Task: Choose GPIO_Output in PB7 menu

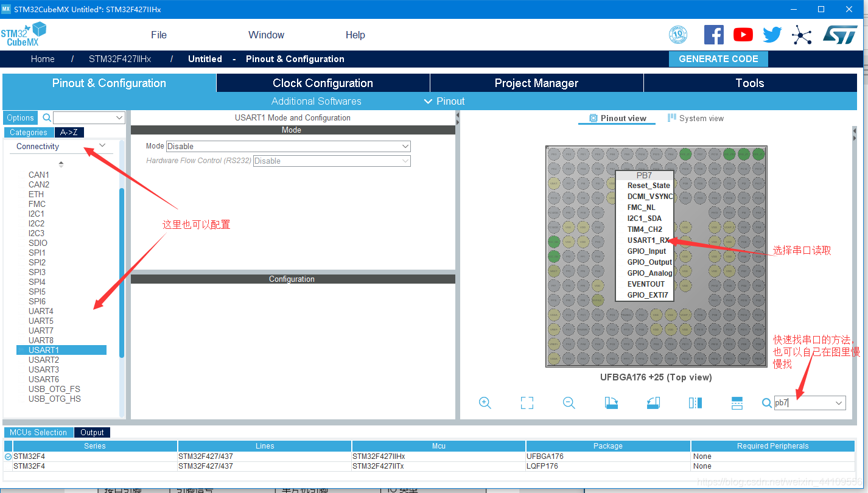Action: pos(649,262)
